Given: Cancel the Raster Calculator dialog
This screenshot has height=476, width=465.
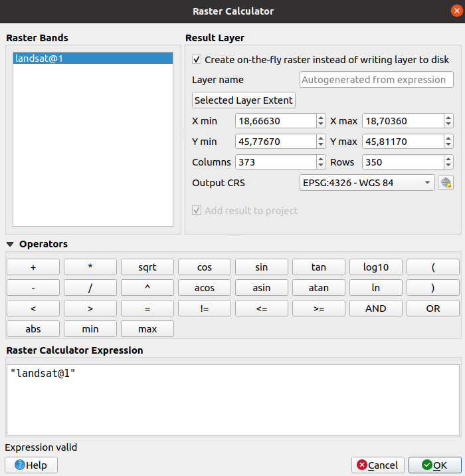Looking at the screenshot, I should (377, 465).
